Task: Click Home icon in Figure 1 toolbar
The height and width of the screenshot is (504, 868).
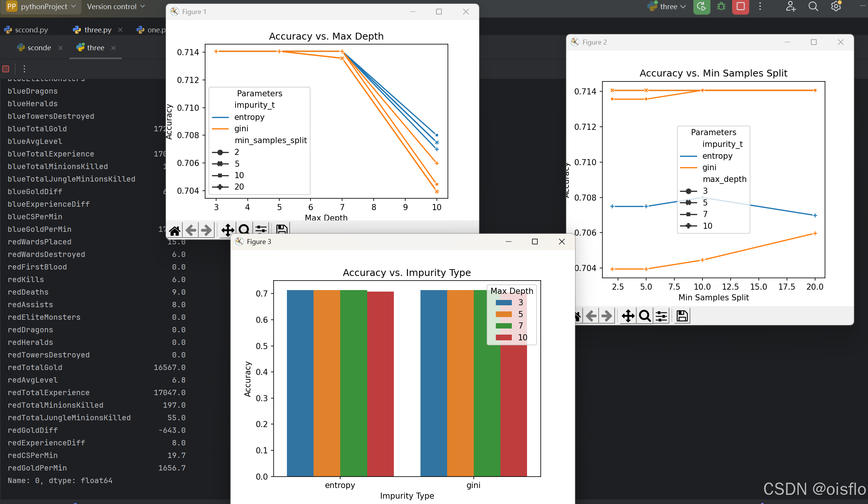Action: tap(175, 230)
